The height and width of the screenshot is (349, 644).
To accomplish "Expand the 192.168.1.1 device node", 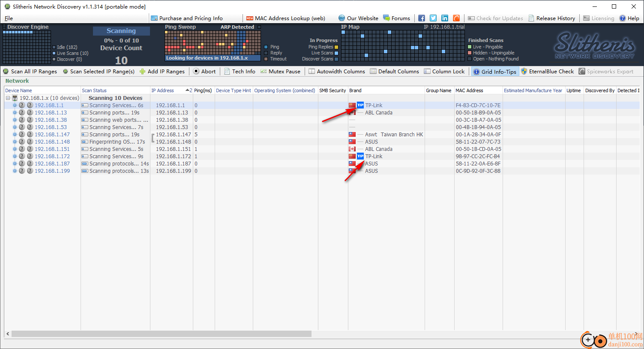I will tap(15, 105).
